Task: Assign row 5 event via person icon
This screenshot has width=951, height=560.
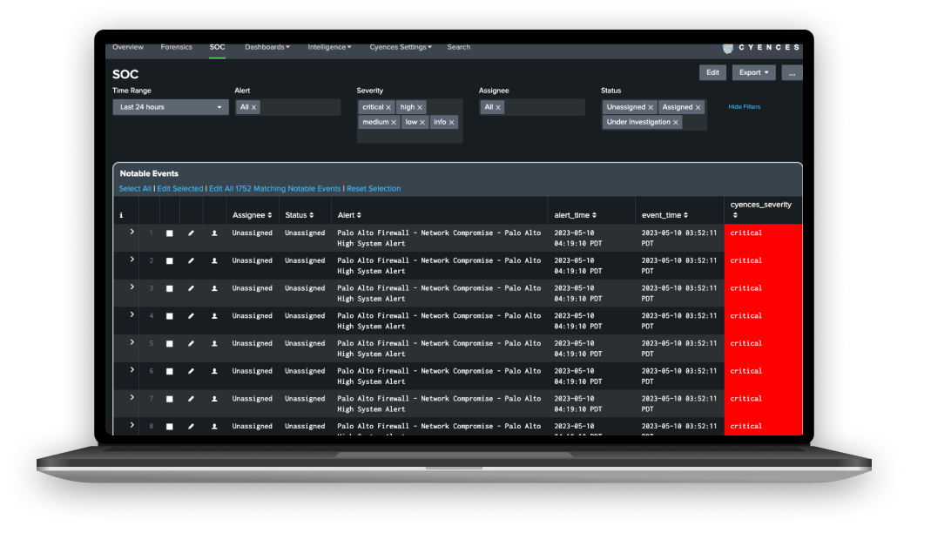Action: (214, 344)
